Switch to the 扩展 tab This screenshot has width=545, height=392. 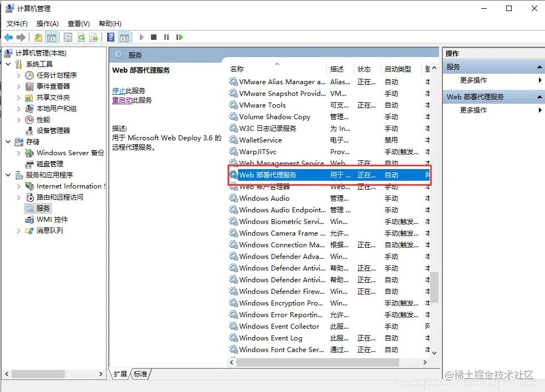[120, 374]
